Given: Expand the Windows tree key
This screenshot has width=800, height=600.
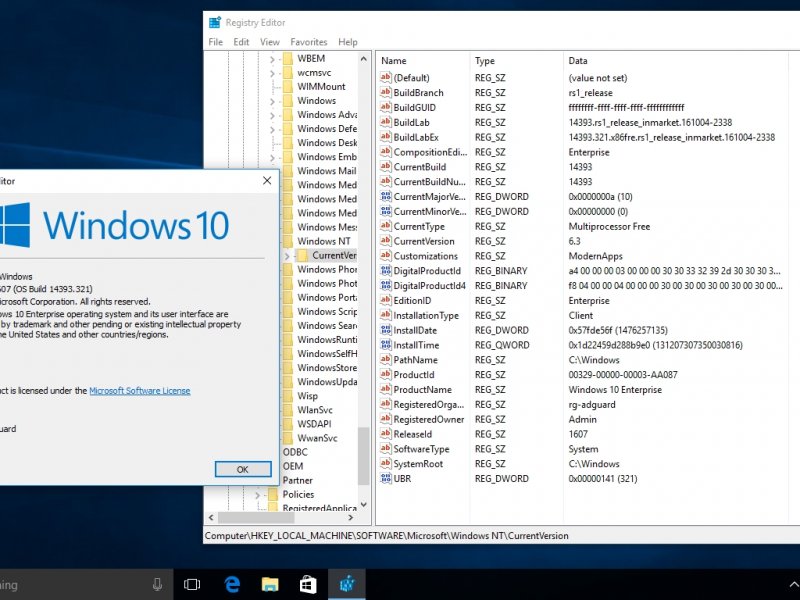Looking at the screenshot, I should click(x=272, y=102).
